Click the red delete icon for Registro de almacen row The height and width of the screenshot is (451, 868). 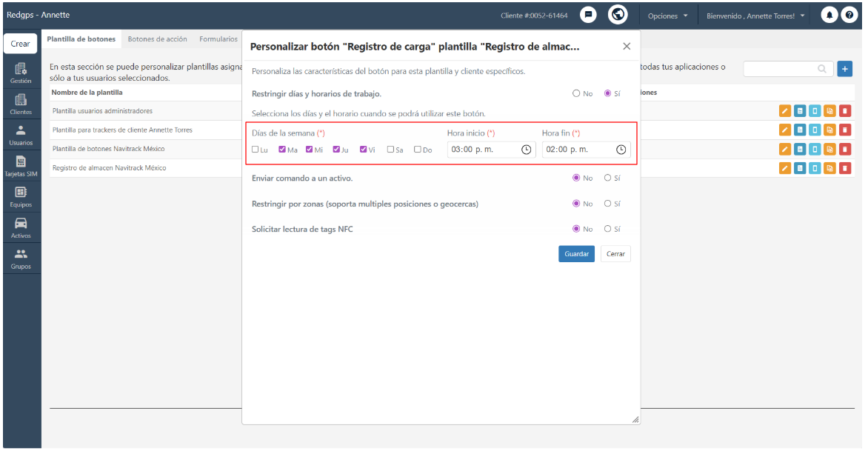[x=845, y=168]
